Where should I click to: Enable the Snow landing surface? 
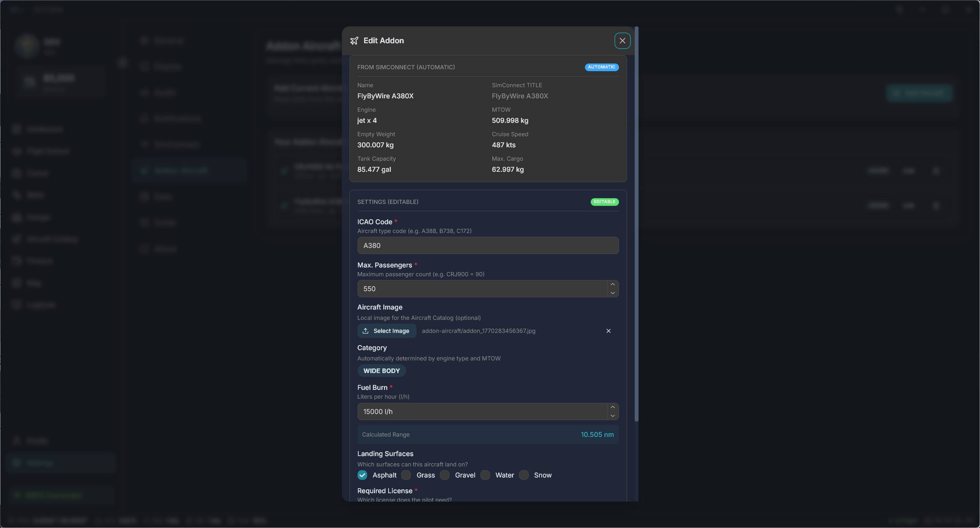point(524,475)
